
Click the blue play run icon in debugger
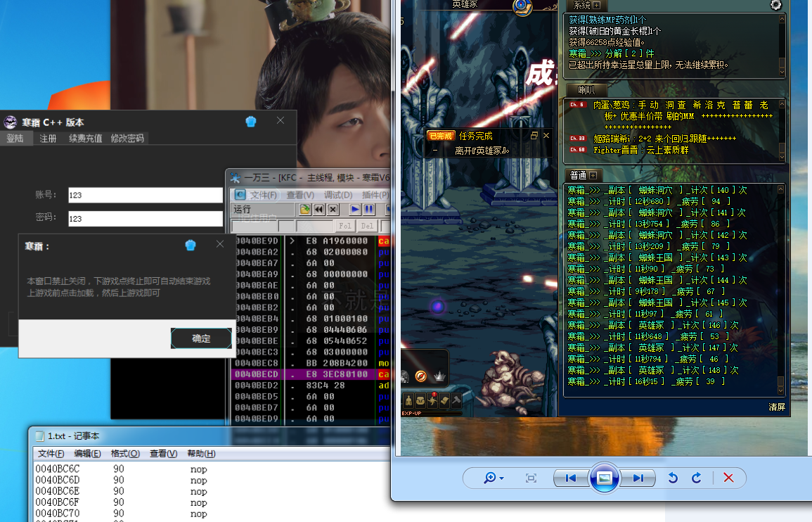355,210
